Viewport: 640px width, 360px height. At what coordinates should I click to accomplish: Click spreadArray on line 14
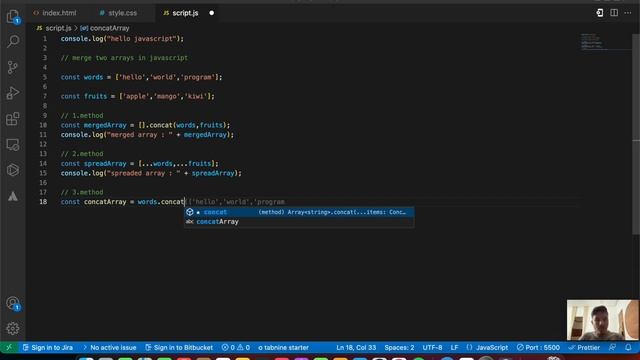coord(105,163)
